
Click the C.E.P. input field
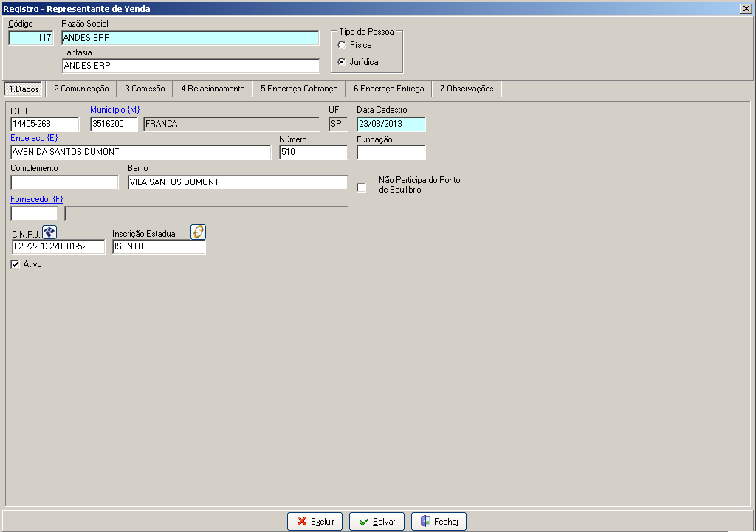[45, 124]
